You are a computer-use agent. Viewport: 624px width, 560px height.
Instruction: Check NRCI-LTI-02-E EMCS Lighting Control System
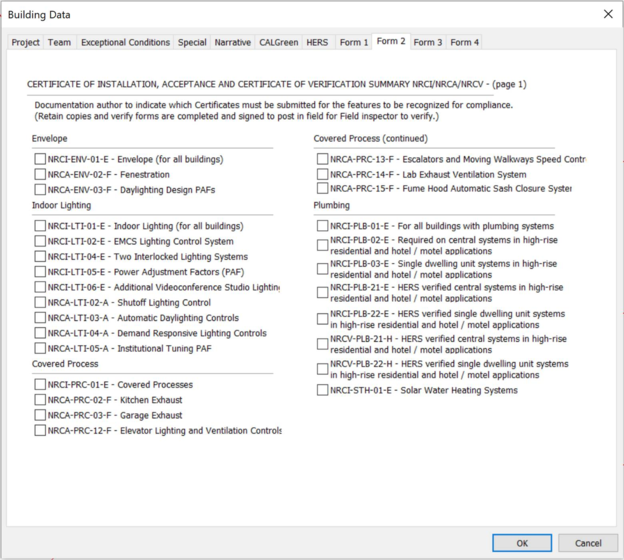40,241
